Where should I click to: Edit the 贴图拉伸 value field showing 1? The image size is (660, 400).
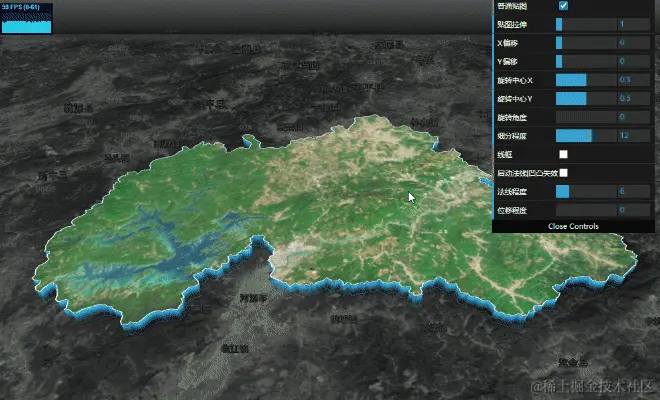pos(634,24)
